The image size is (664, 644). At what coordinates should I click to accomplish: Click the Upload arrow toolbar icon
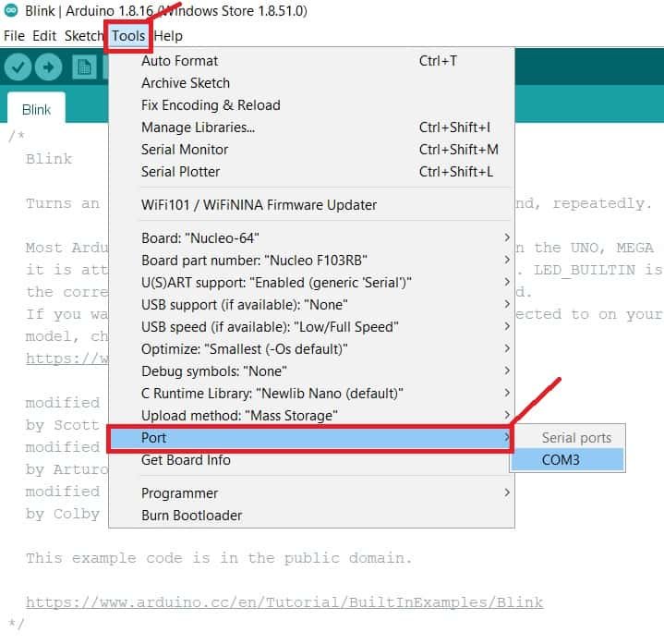point(48,67)
